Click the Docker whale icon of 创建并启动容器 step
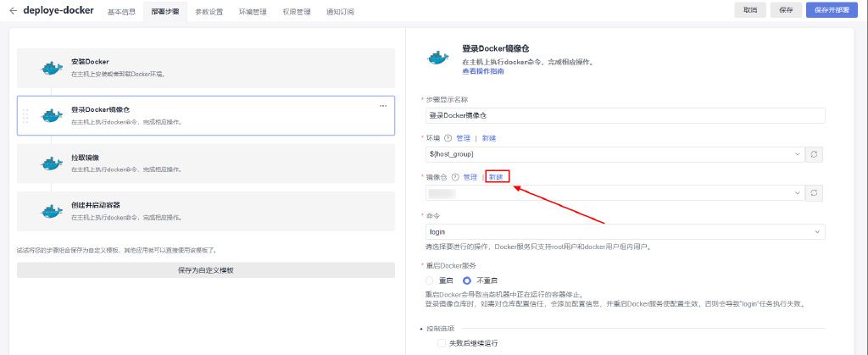The image size is (868, 355). [52, 211]
